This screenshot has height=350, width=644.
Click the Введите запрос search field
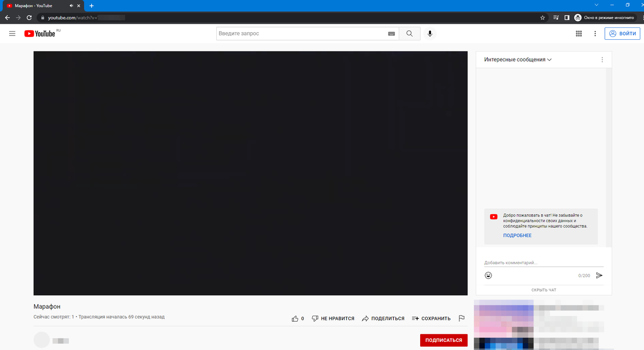pos(301,33)
